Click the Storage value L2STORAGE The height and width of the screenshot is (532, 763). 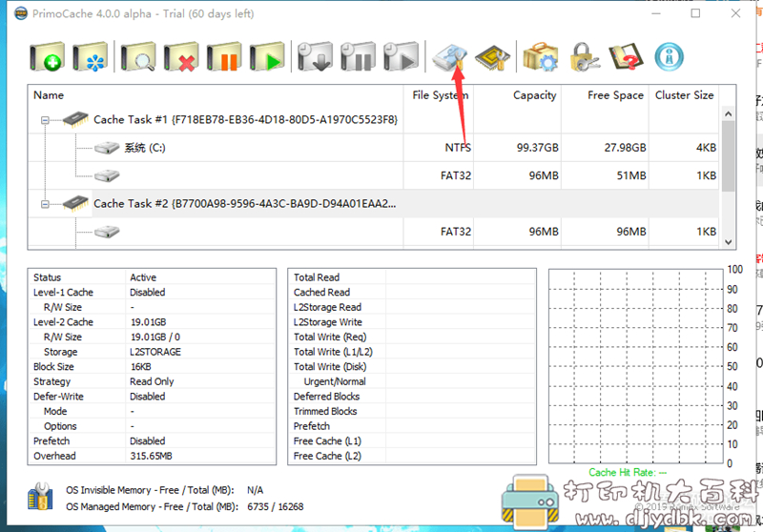click(x=155, y=352)
